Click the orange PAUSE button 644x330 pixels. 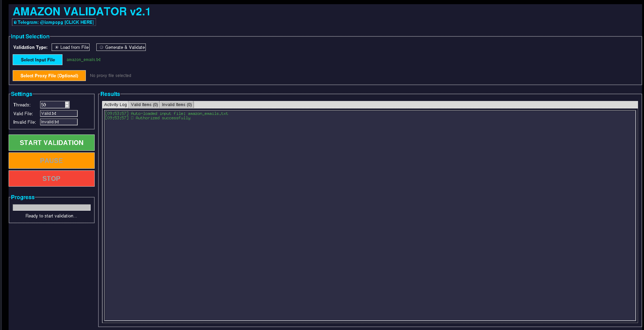pos(52,161)
